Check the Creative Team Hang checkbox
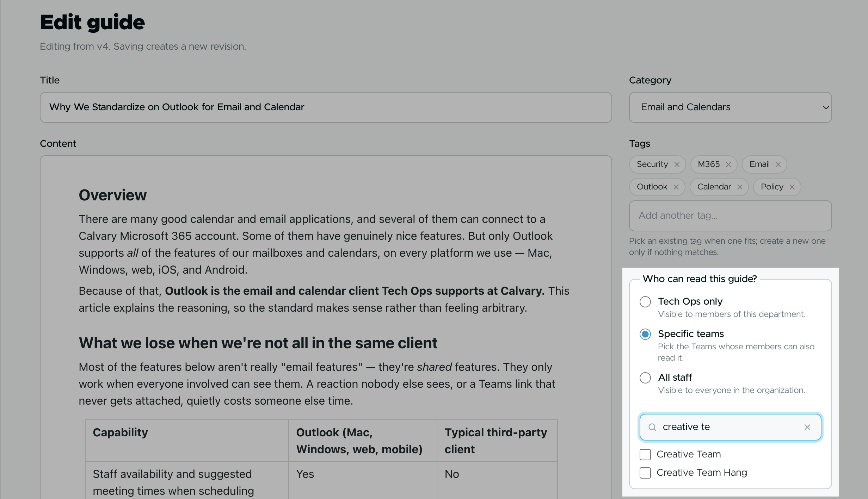Image resolution: width=868 pixels, height=499 pixels. [645, 473]
